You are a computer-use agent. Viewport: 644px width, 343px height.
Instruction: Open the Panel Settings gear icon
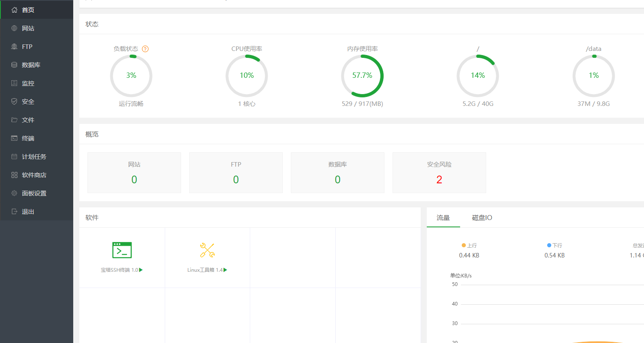click(14, 193)
